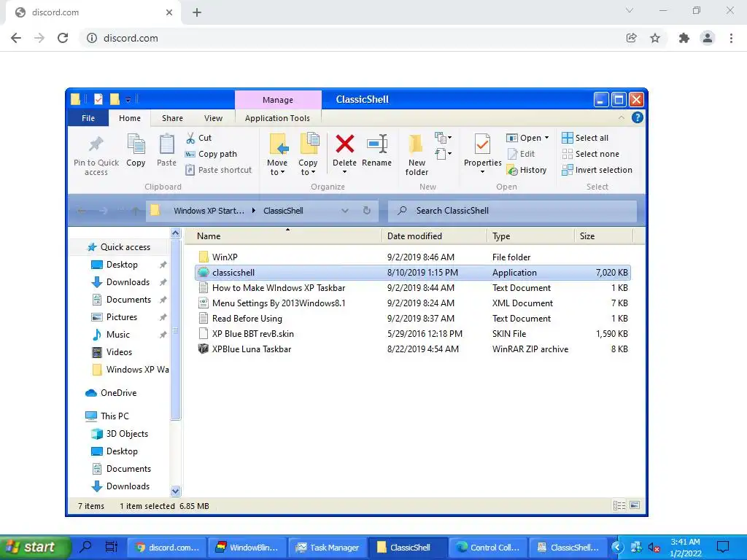Click the Chrome profile avatar icon
Screen dimensions: 747x560
(x=708, y=38)
